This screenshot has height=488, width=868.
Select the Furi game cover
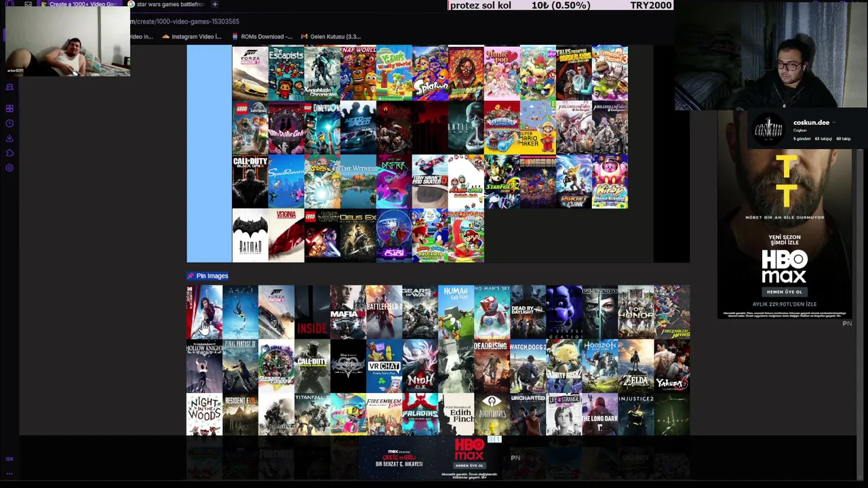pos(393,235)
